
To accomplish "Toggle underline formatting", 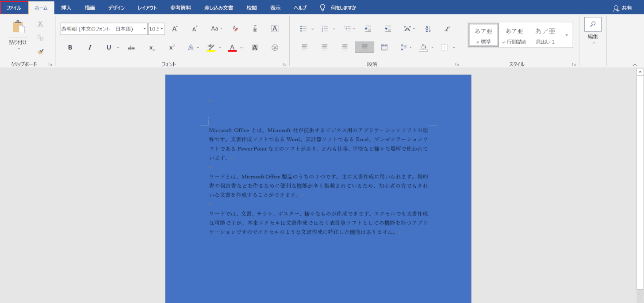I will pyautogui.click(x=109, y=48).
